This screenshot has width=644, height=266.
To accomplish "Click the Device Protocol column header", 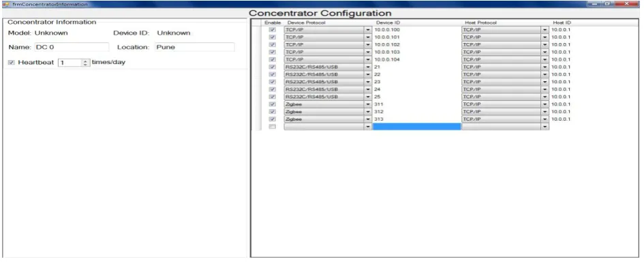I will pyautogui.click(x=307, y=23).
